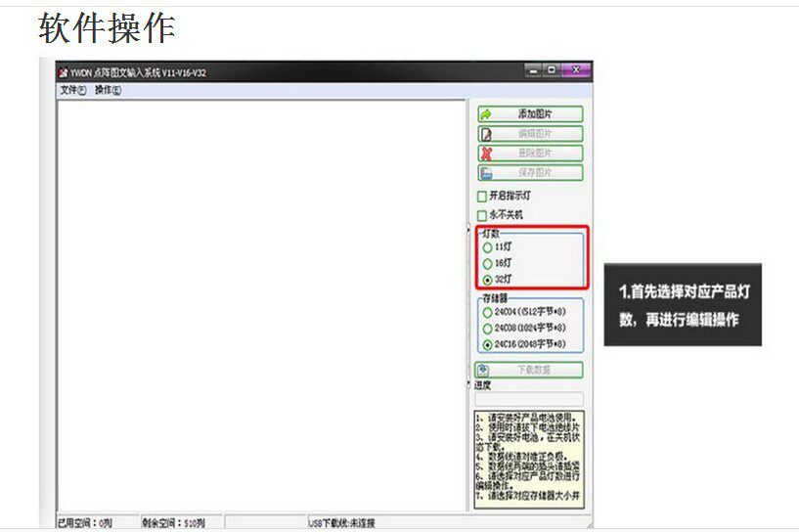Select the 16灯 radio option
Screen dimensions: 799x532
coord(487,263)
